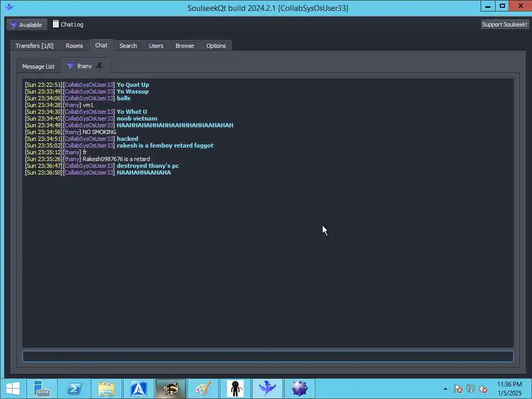Open the blue arrow app in taskbar
The height and width of the screenshot is (399, 532).
(138, 388)
